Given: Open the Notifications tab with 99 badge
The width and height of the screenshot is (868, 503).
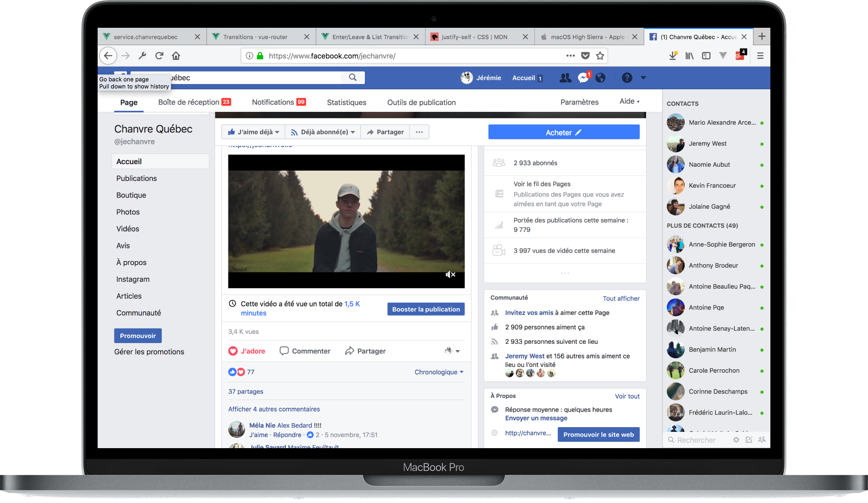Looking at the screenshot, I should [279, 102].
